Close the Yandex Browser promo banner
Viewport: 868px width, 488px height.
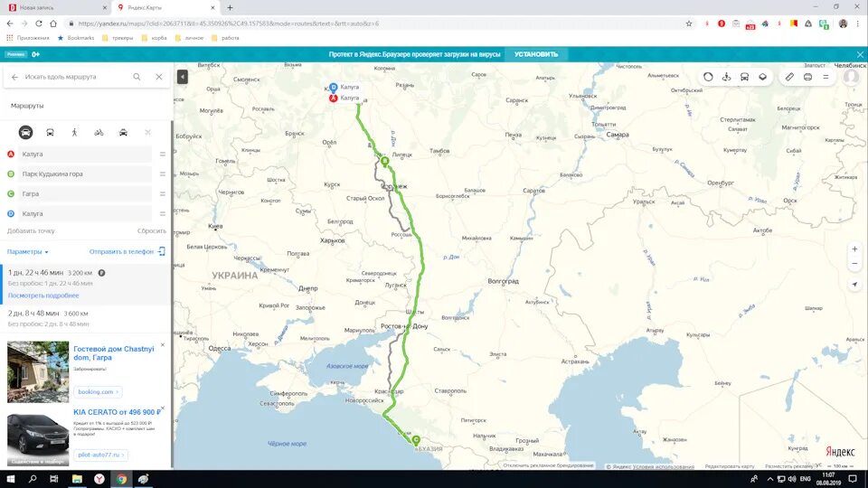[x=860, y=54]
